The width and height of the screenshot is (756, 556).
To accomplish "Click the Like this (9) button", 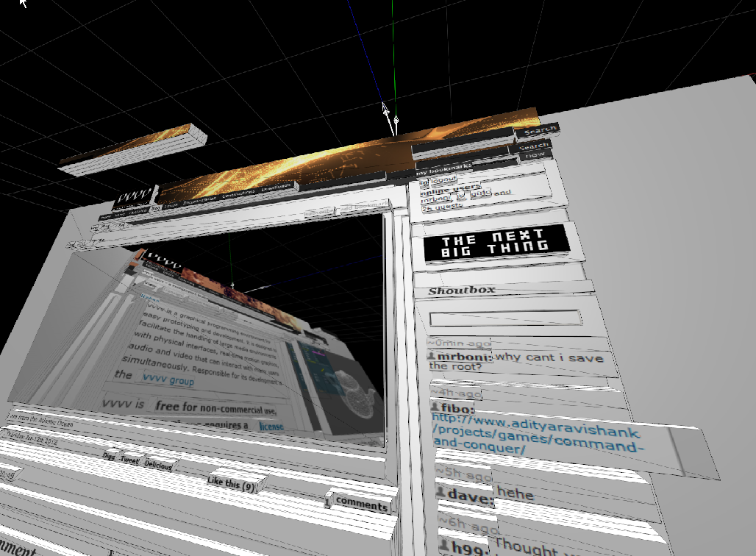I will [x=232, y=483].
